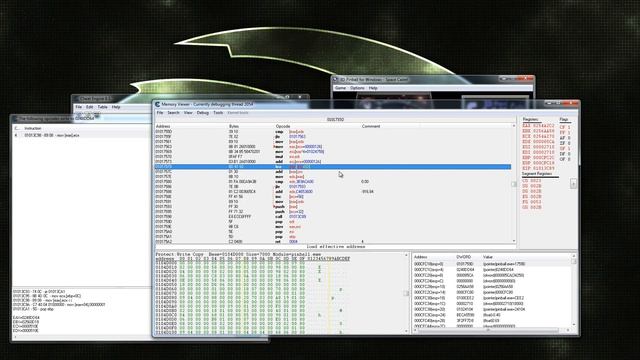Open Options menu in 3D Pinball window
The height and width of the screenshot is (360, 640).
[357, 88]
